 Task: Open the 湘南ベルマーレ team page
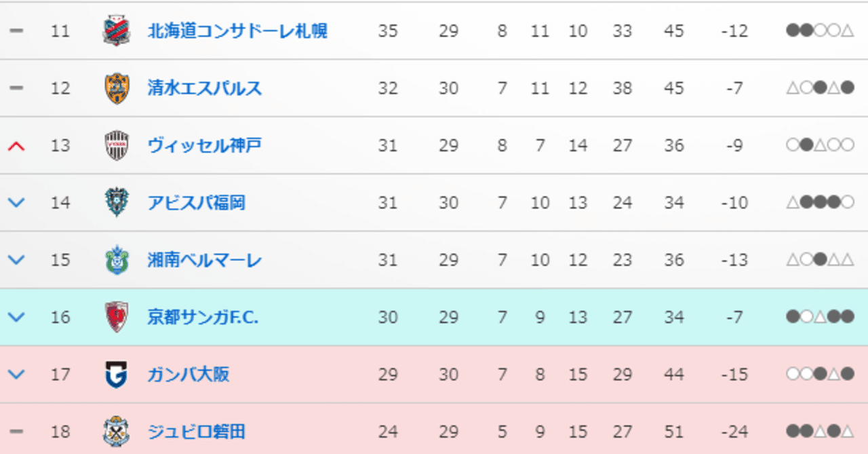click(205, 259)
